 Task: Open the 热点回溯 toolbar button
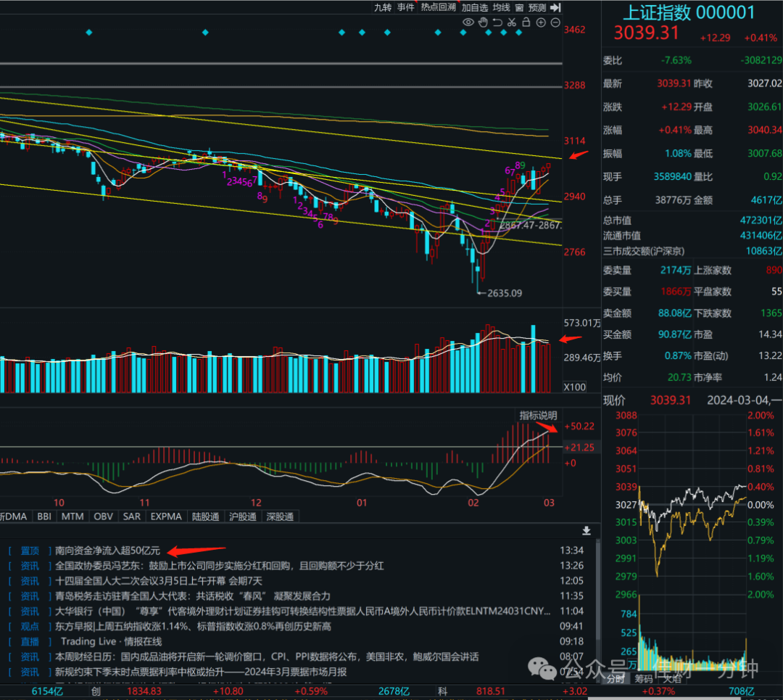point(439,7)
